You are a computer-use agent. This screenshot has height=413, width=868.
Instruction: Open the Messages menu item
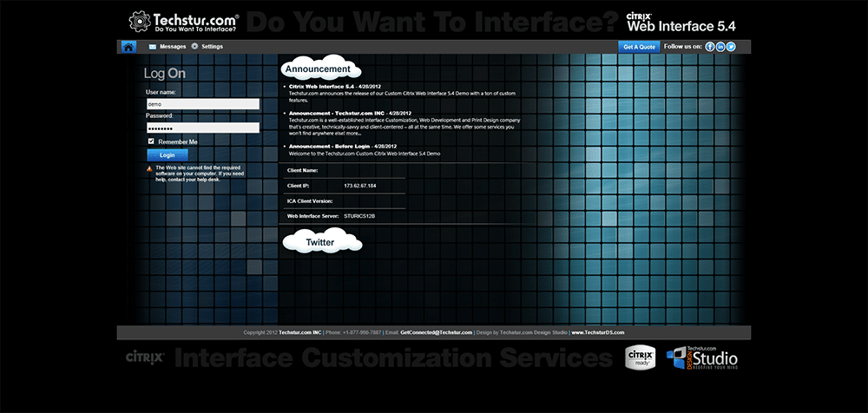point(173,47)
